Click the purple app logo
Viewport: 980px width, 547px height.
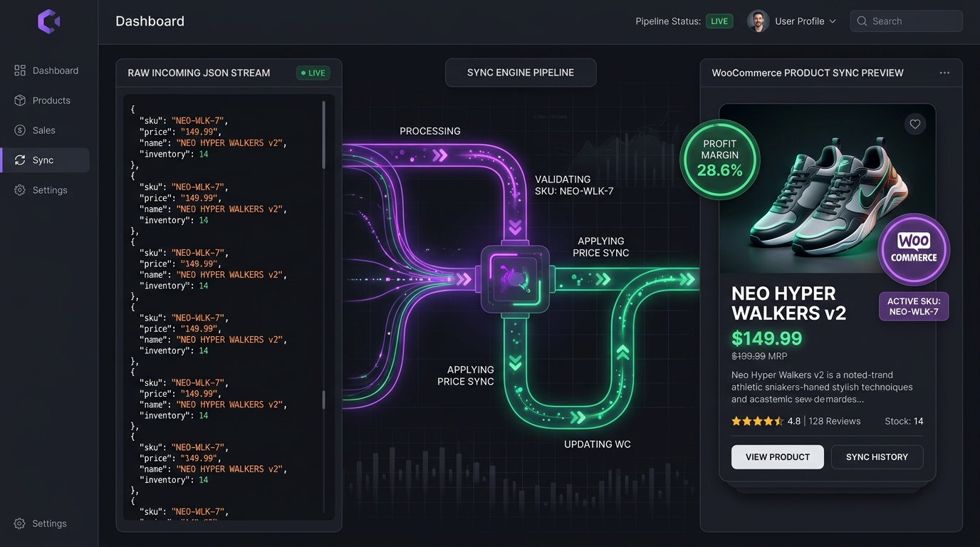[x=49, y=21]
